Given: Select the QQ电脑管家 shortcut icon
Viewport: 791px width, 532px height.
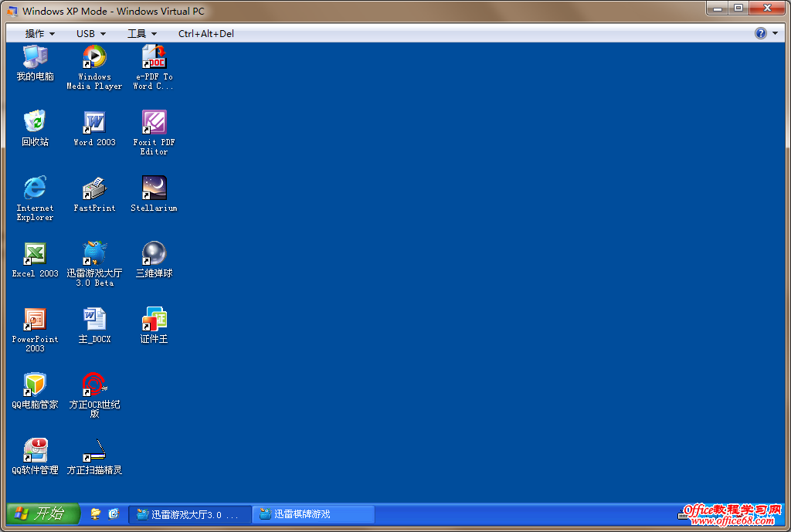Looking at the screenshot, I should coord(35,391).
